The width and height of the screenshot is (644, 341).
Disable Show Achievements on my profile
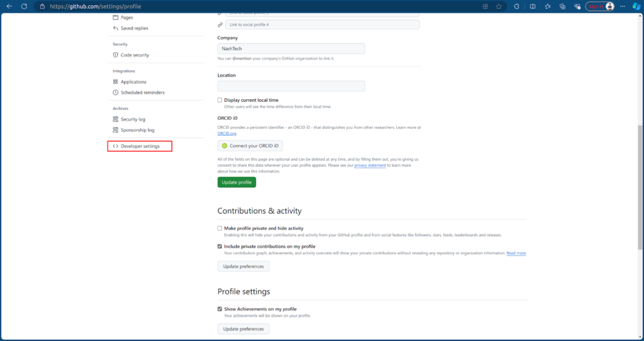click(220, 309)
